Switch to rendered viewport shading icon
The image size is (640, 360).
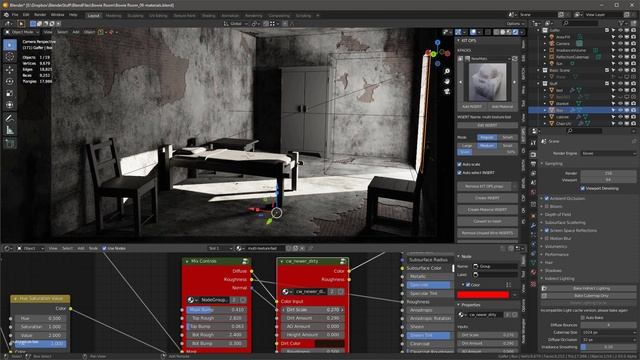pyautogui.click(x=516, y=32)
